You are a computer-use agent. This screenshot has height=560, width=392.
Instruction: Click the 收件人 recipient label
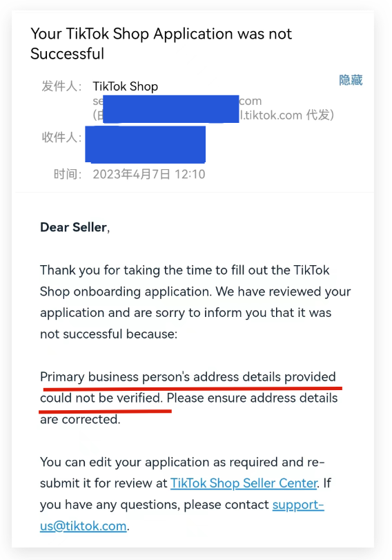pyautogui.click(x=61, y=137)
